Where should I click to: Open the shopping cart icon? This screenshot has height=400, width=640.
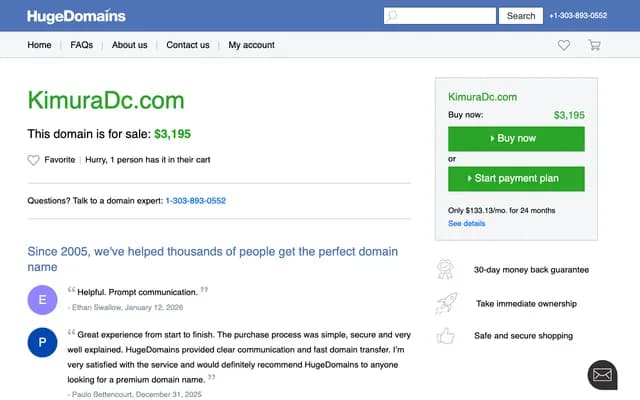click(594, 45)
